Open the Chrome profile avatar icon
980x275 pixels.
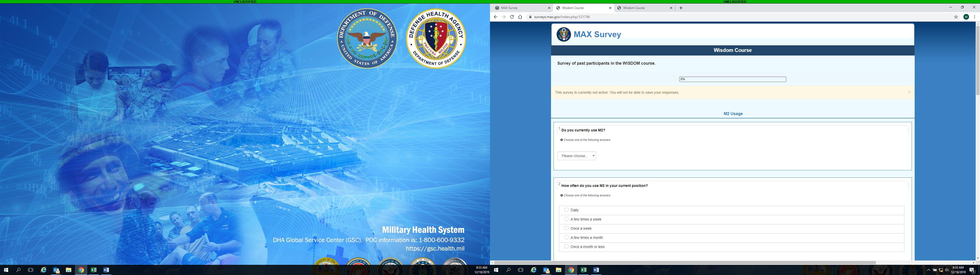coord(966,17)
